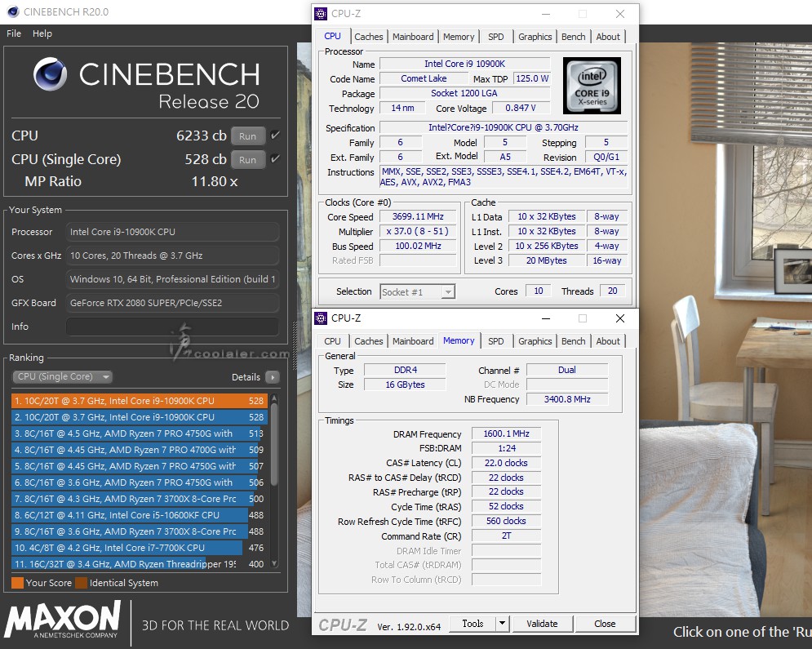Click the Code Name value Comet Lake
This screenshot has width=812, height=649.
(x=424, y=78)
